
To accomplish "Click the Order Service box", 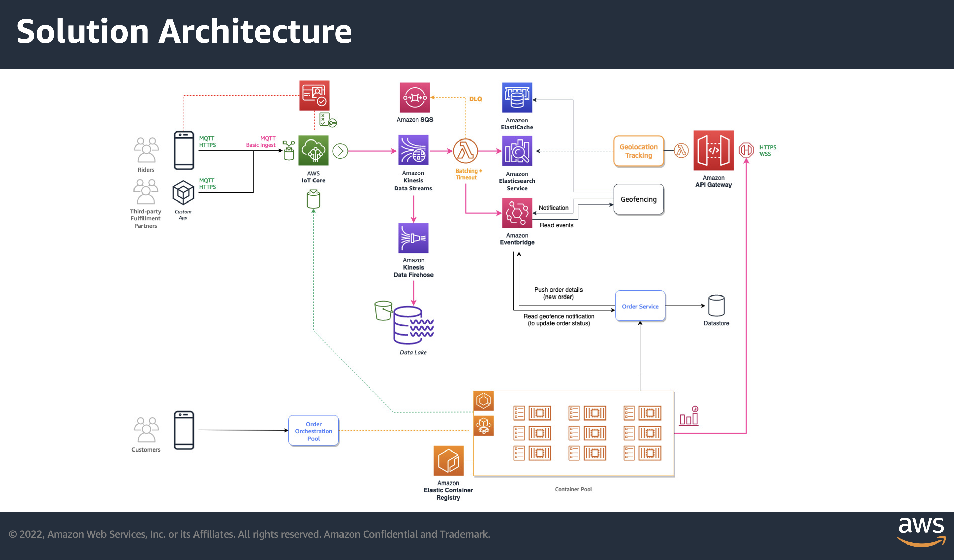I will click(640, 306).
